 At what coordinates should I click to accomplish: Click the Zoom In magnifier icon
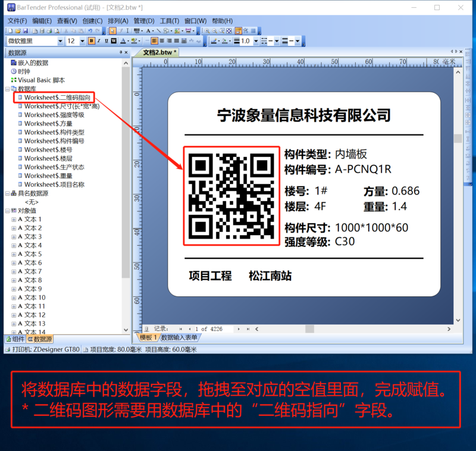pos(207,31)
